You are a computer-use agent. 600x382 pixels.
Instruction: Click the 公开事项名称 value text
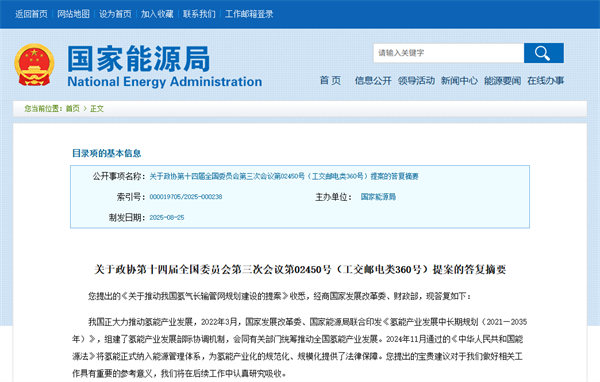284,176
